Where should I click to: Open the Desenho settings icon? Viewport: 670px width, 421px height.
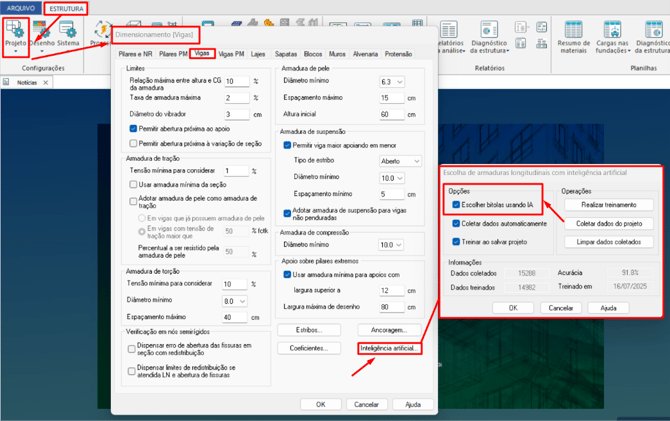pos(42,33)
